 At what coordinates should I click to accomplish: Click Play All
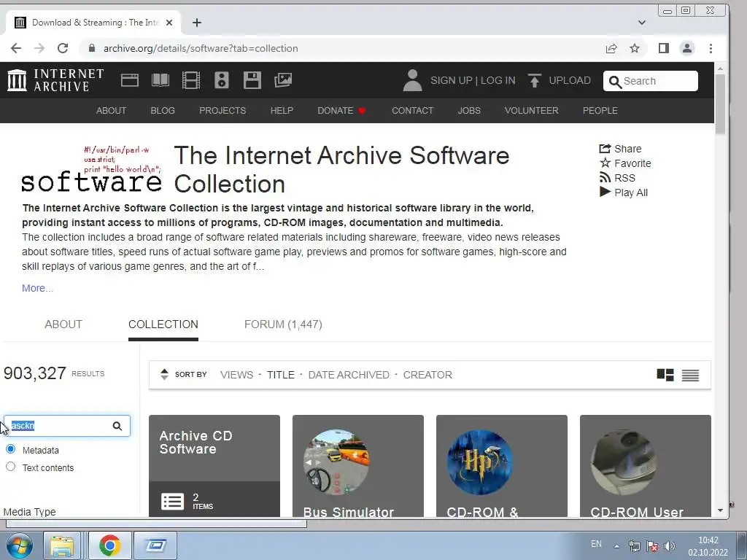[624, 192]
